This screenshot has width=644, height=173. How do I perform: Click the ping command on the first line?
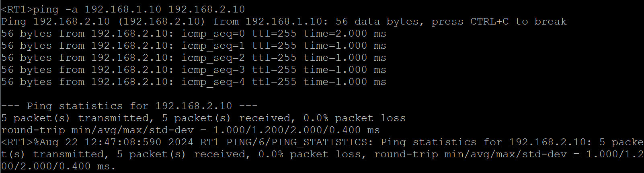pos(46,9)
